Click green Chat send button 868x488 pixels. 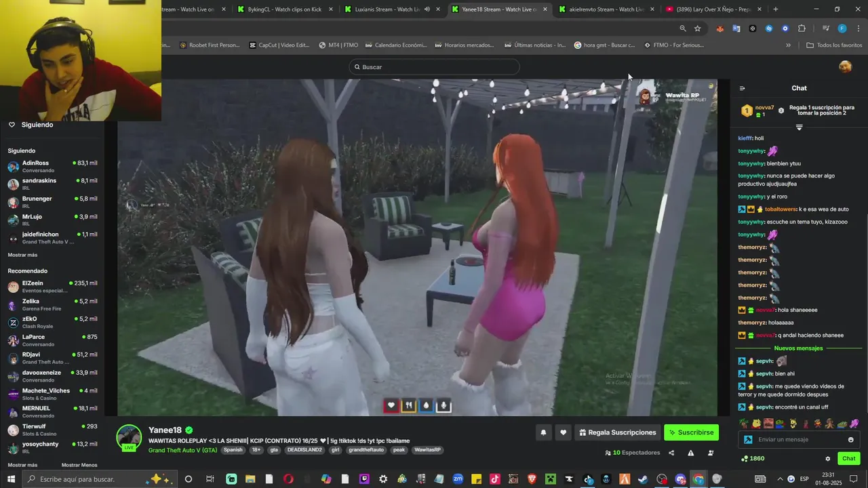pyautogui.click(x=848, y=459)
